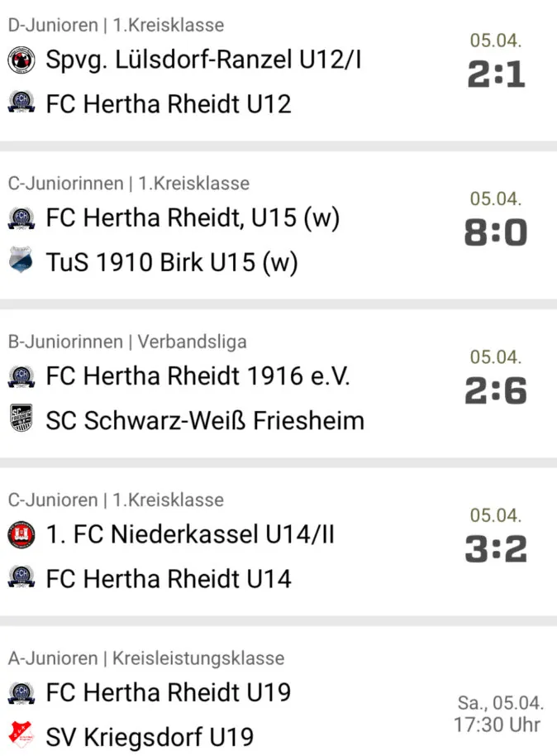This screenshot has height=756, width=557.
Task: Open the SC Schwarz-Weiß Friesheim team name
Action: pyautogui.click(x=205, y=420)
